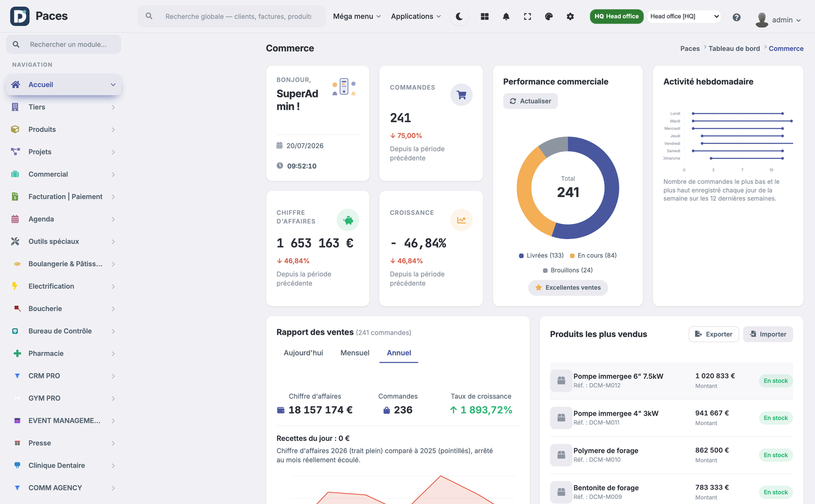
Task: Expand the GYM PRO menu
Action: [x=64, y=398]
